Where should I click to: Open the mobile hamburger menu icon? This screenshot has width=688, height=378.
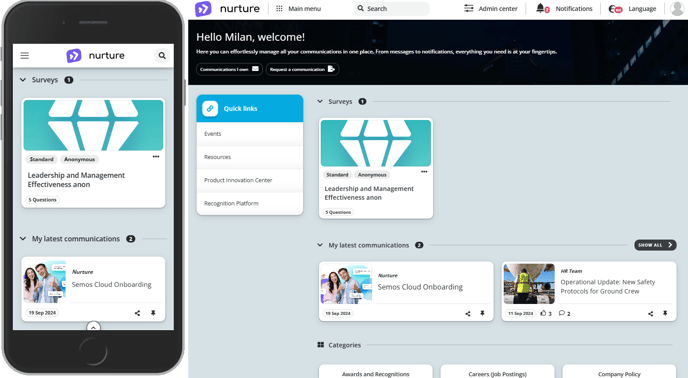[x=25, y=55]
